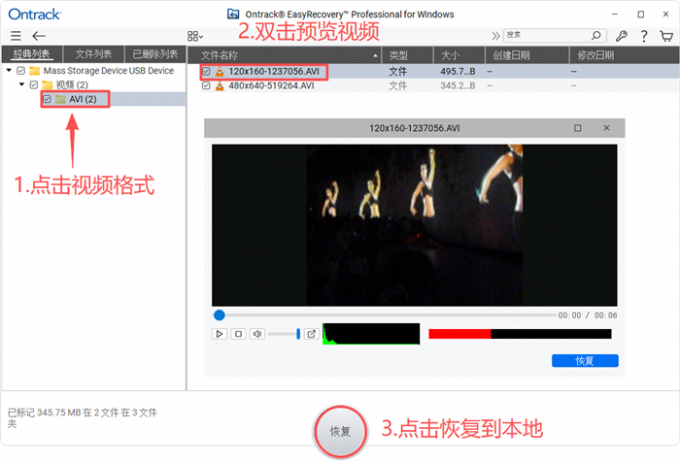Click size value 345.2...B
The width and height of the screenshot is (680, 462).
click(x=458, y=86)
